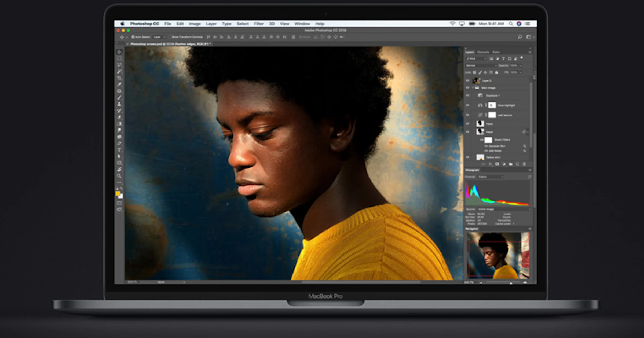
Task: Select the Lasso tool
Action: pyautogui.click(x=119, y=65)
